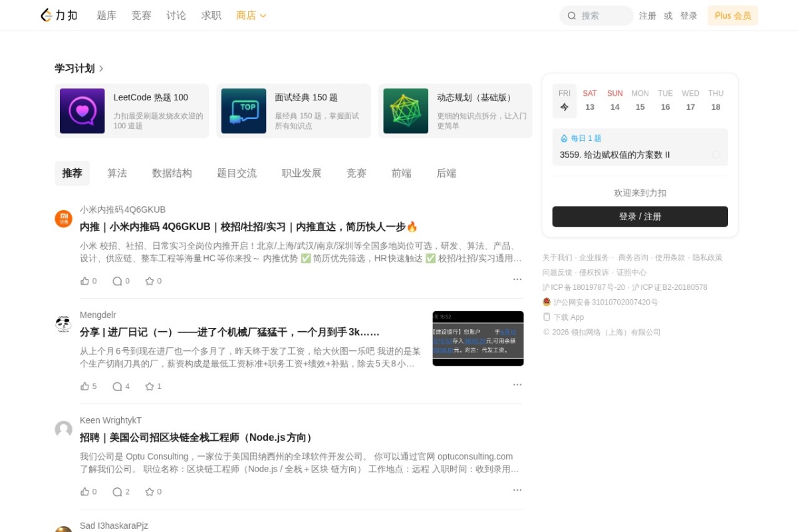Image resolution: width=798 pixels, height=532 pixels.
Task: Click the 沪ICP备18019787号-20 link
Action: [x=584, y=287]
